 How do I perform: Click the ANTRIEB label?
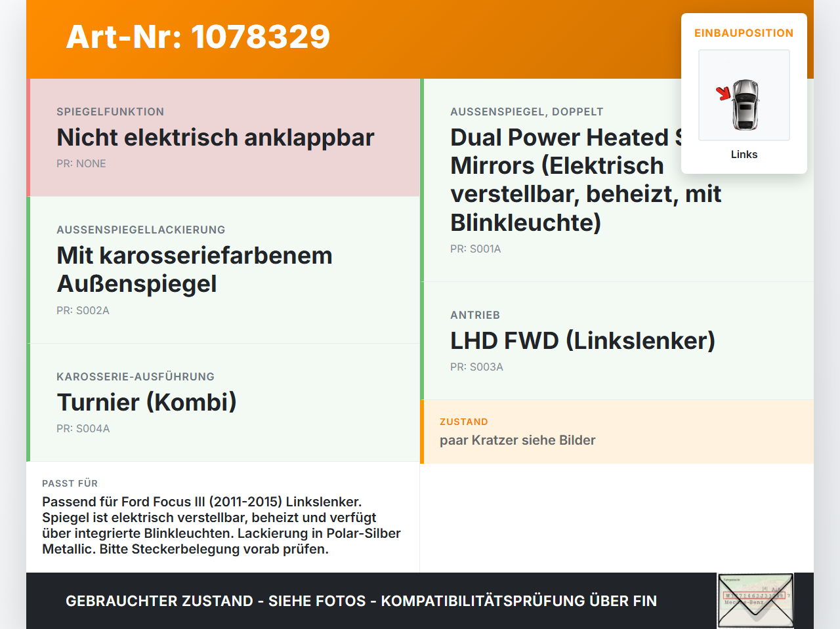point(475,315)
